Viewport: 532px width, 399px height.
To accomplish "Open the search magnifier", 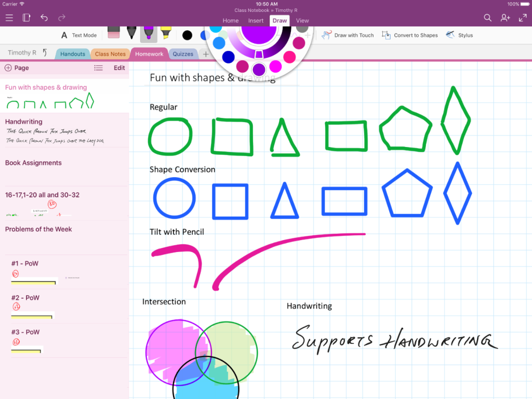I will tap(487, 18).
